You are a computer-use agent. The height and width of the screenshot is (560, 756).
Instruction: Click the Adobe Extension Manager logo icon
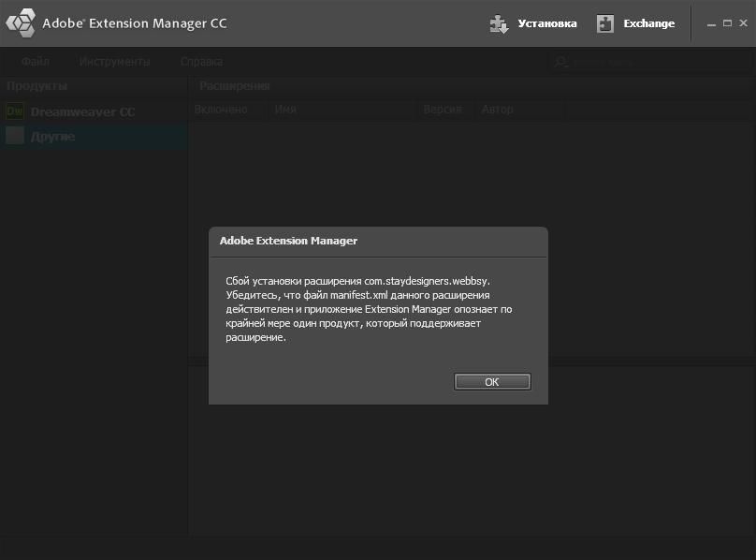click(21, 22)
